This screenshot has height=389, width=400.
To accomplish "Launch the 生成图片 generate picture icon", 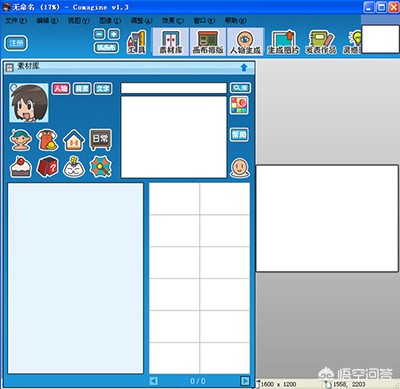I will pyautogui.click(x=283, y=42).
